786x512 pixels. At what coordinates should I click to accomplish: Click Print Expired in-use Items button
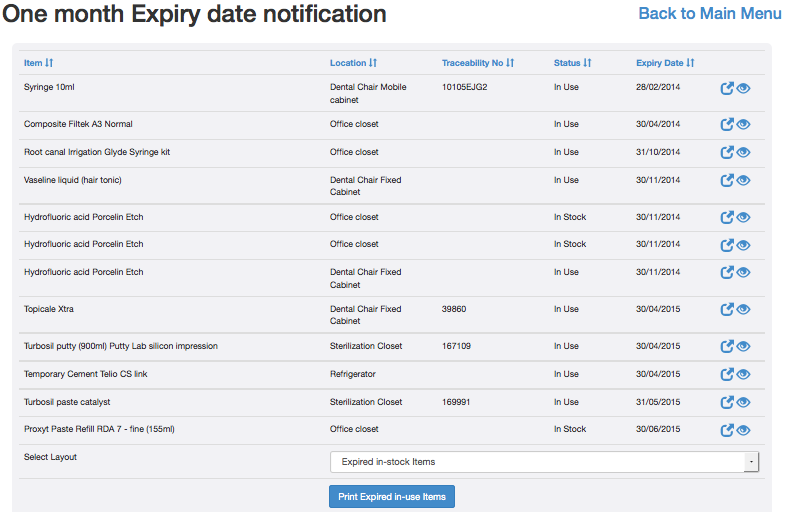pyautogui.click(x=392, y=497)
